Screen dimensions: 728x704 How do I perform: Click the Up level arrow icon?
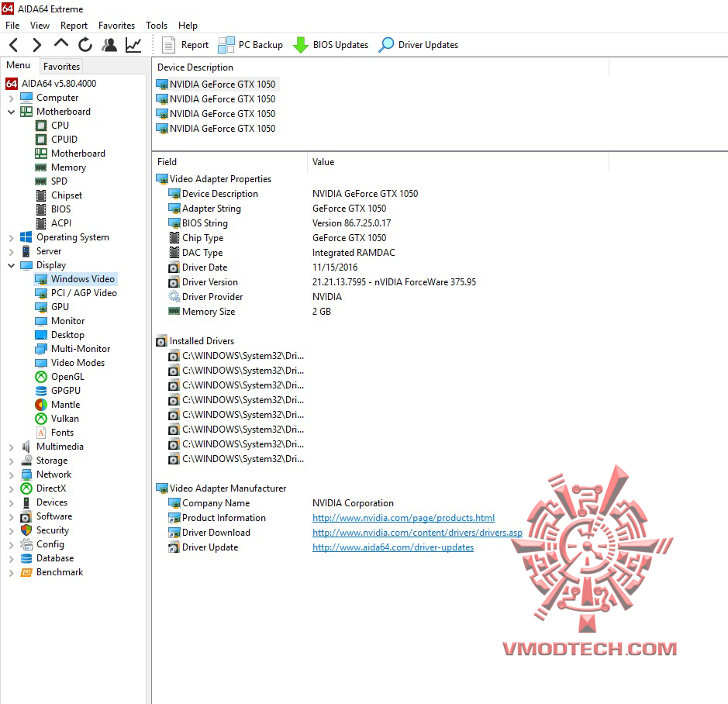point(60,43)
